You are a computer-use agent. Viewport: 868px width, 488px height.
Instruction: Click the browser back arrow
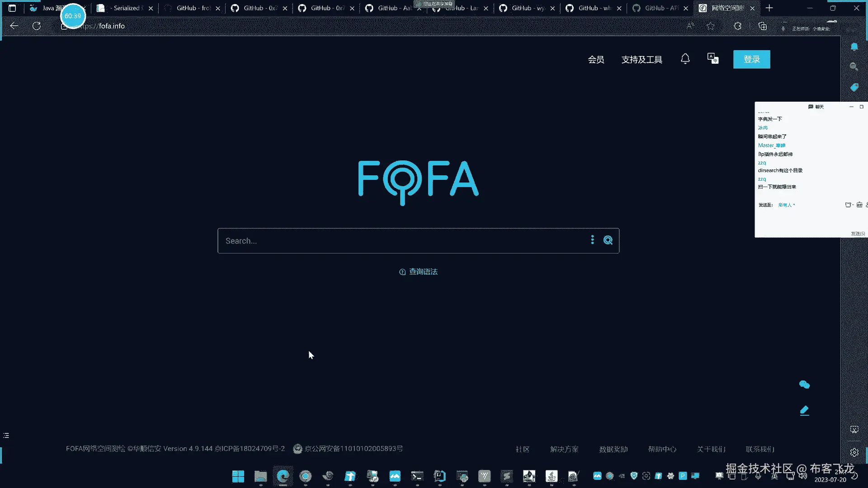pyautogui.click(x=14, y=26)
